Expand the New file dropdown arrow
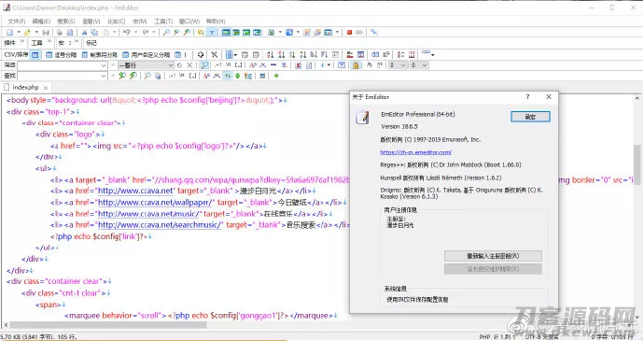Screen dimensions: 644x341 (19, 32)
